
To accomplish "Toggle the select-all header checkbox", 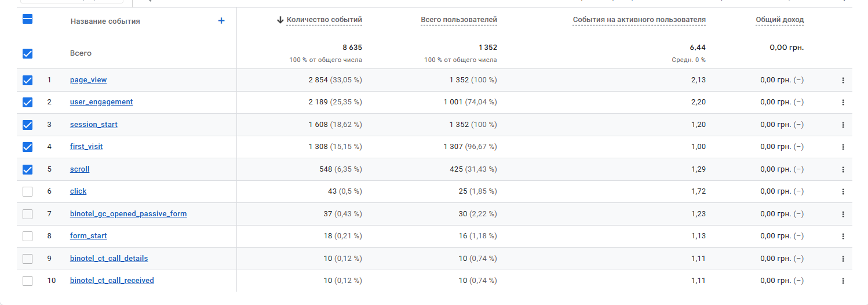I will (x=27, y=19).
